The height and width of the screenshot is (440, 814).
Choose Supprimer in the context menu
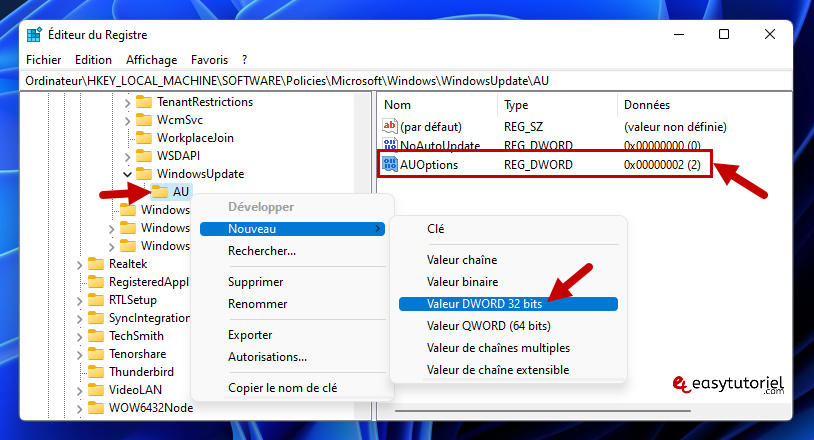tap(292, 282)
